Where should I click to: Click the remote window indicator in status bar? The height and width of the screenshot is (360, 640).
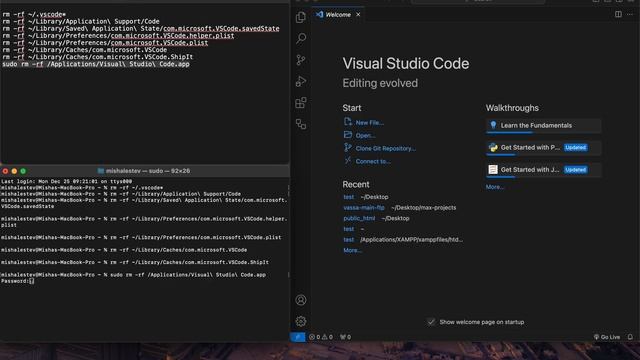point(298,337)
